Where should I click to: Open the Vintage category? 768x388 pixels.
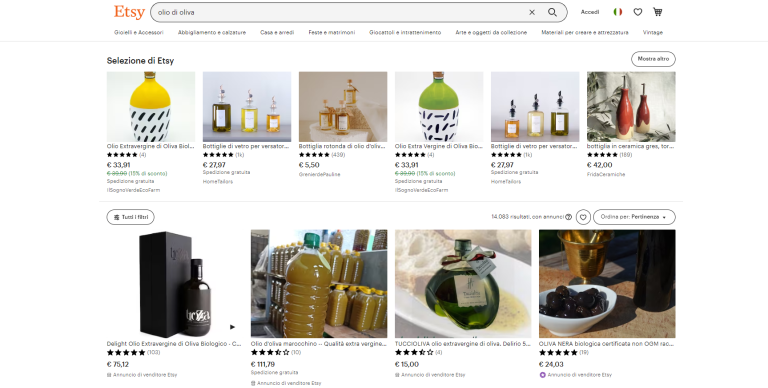tap(652, 32)
